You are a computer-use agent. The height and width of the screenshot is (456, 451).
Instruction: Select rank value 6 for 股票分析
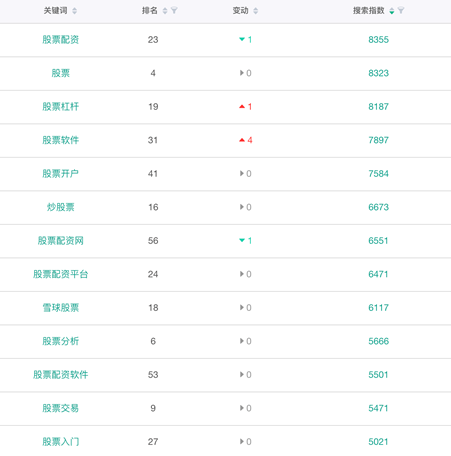pos(153,341)
